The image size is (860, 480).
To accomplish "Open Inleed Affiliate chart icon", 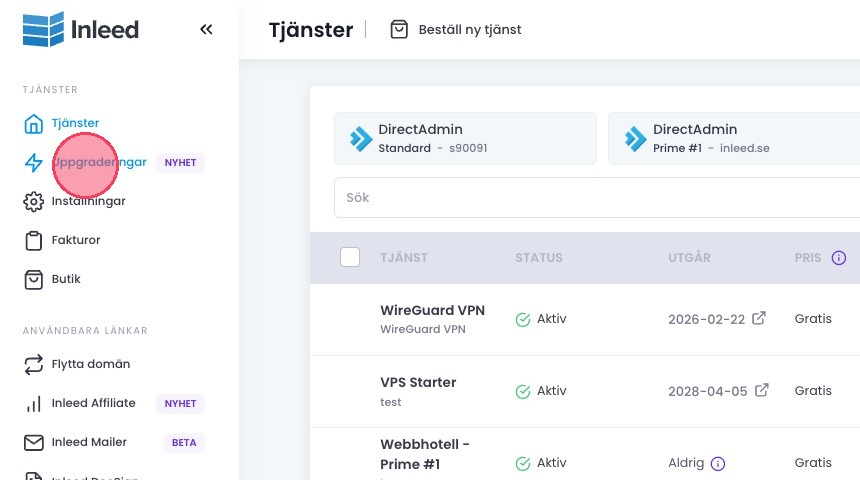I will point(34,403).
